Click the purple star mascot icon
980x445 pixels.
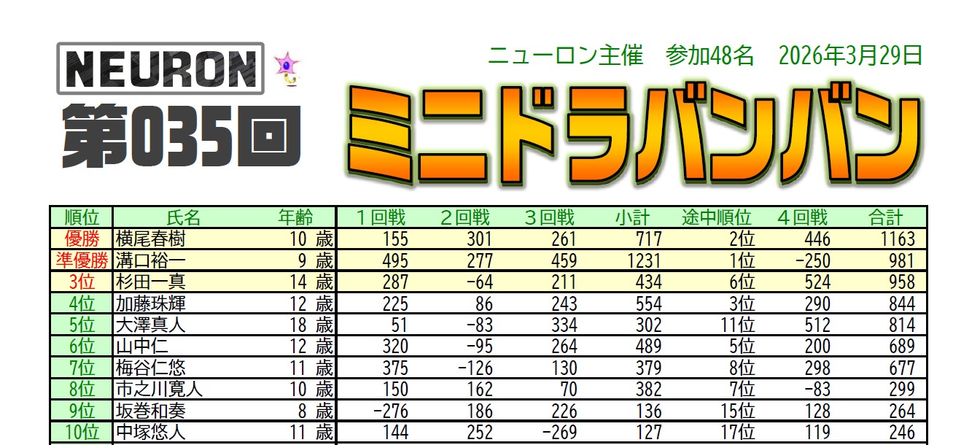tap(287, 67)
